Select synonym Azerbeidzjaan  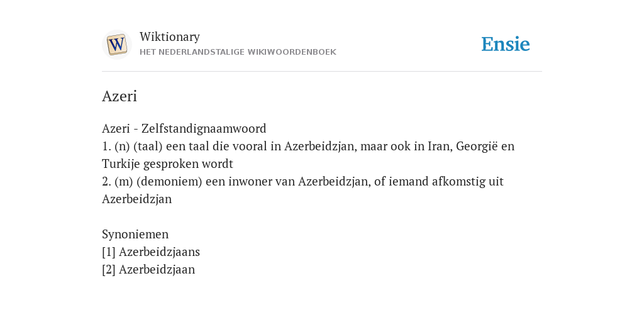pyautogui.click(x=157, y=269)
